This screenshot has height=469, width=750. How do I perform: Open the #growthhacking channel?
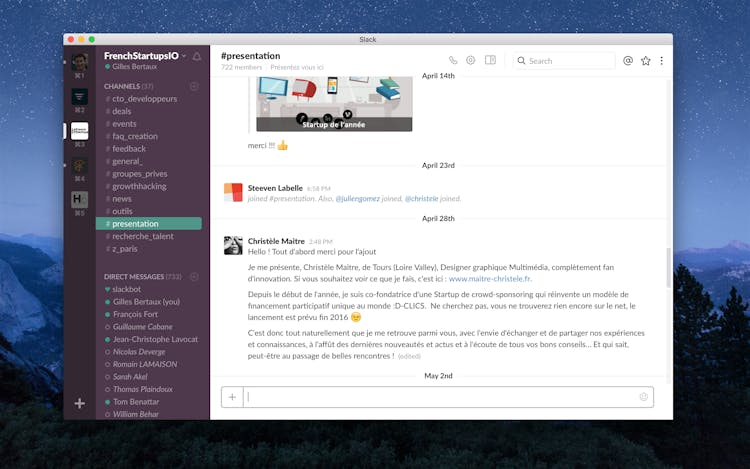coord(139,186)
